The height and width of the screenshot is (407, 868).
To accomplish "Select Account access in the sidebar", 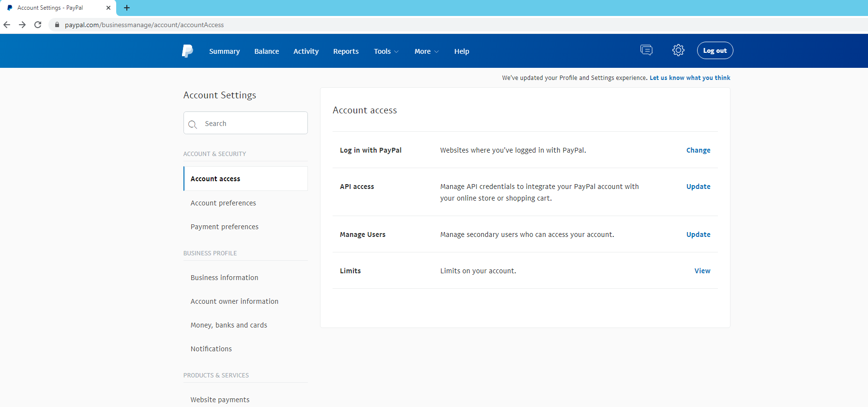I will coord(245,179).
